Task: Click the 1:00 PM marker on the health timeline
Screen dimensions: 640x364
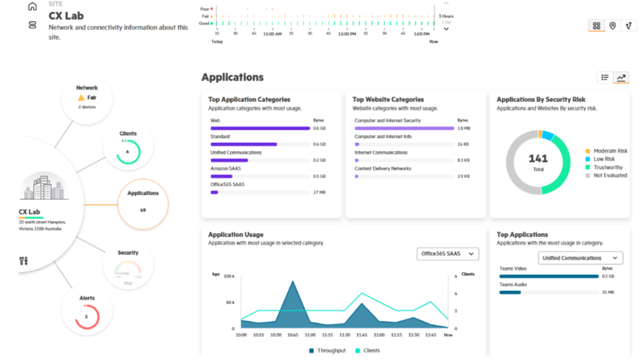Action: (422, 34)
